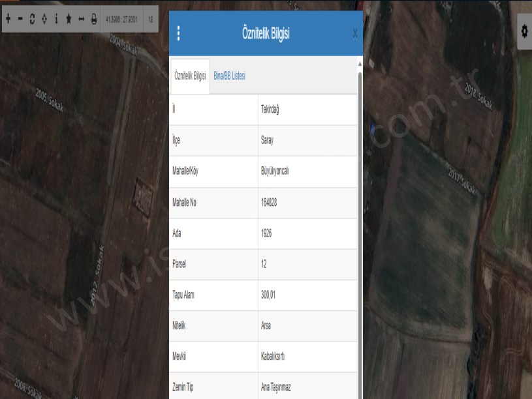Image resolution: width=532 pixels, height=399 pixels.
Task: Select the Öznitelik Bilgisi tab
Action: pyautogui.click(x=190, y=76)
